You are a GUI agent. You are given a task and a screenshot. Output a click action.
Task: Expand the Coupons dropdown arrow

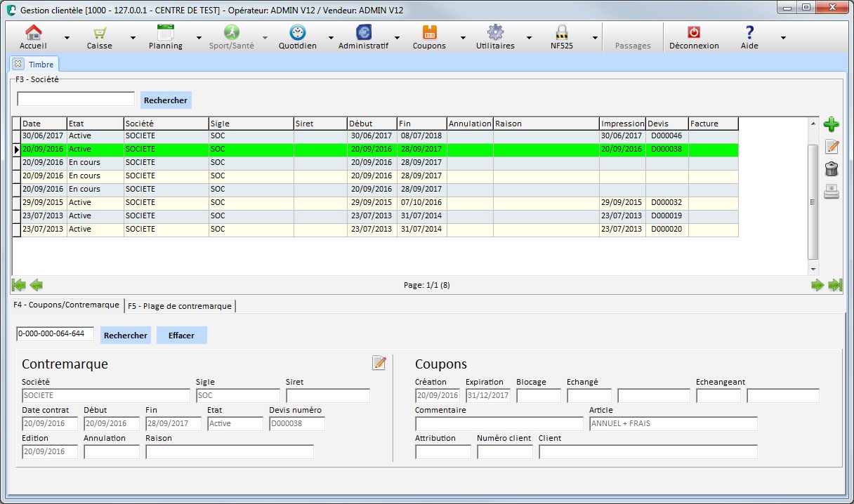463,38
